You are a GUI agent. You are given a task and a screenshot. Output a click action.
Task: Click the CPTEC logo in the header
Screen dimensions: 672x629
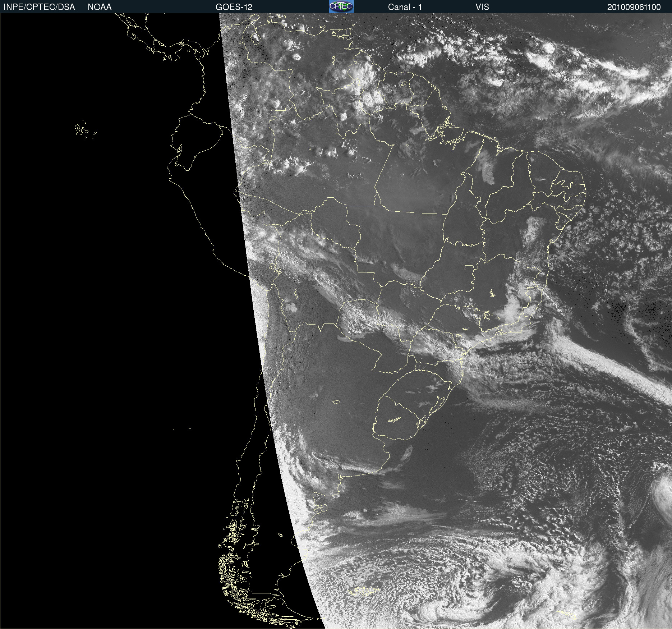click(x=341, y=6)
